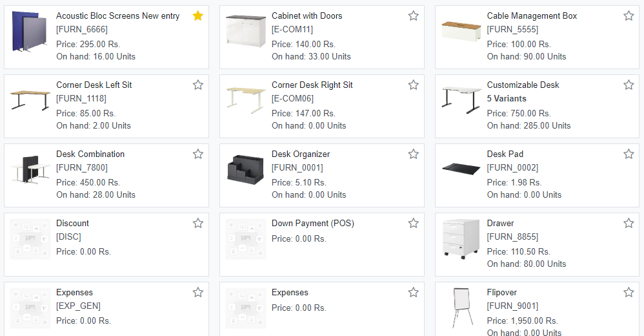Favorite the Cabinet with Doors product

coord(414,16)
